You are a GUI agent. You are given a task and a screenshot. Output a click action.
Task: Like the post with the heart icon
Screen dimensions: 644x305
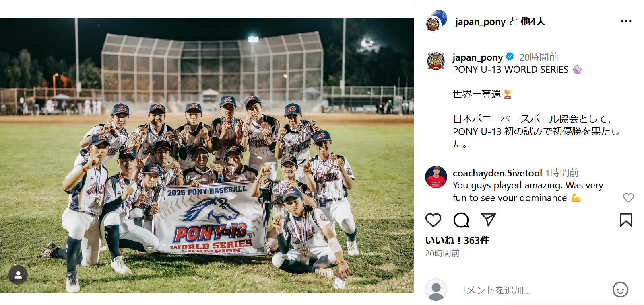tap(433, 220)
